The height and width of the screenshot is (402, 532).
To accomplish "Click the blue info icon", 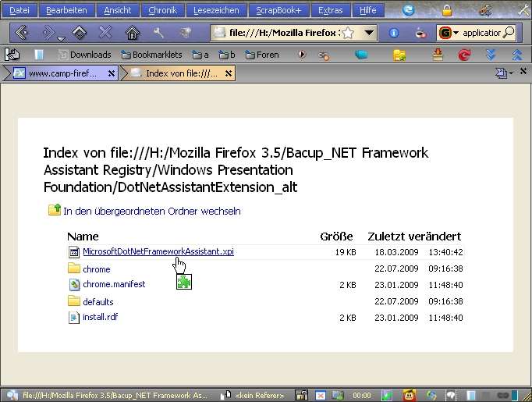I will click(394, 33).
